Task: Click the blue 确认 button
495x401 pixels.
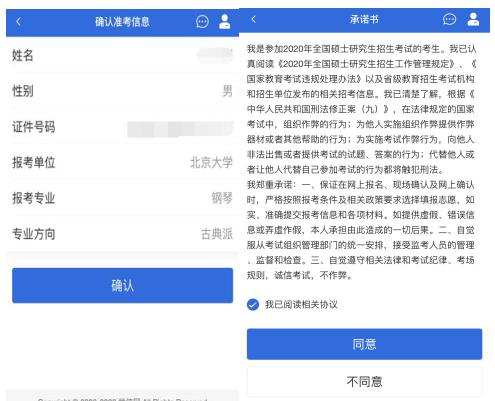Action: pos(122,286)
